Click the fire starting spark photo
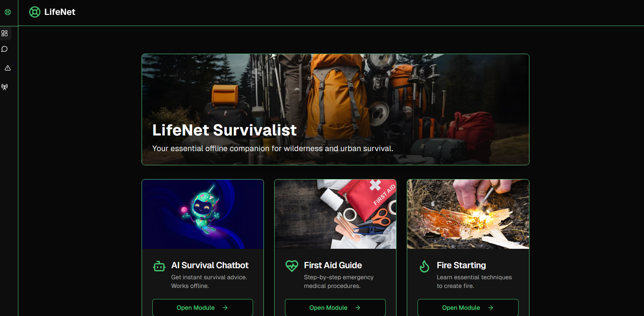 click(468, 214)
